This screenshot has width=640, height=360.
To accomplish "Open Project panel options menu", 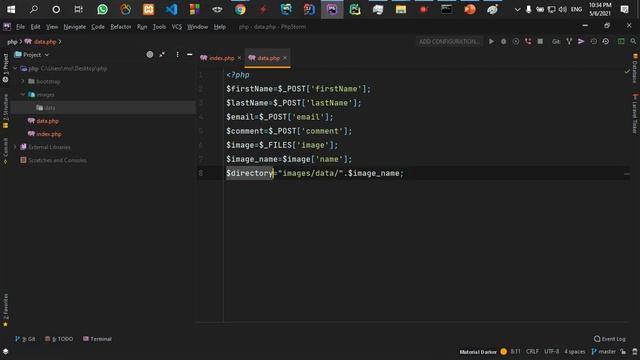I will 177,54.
